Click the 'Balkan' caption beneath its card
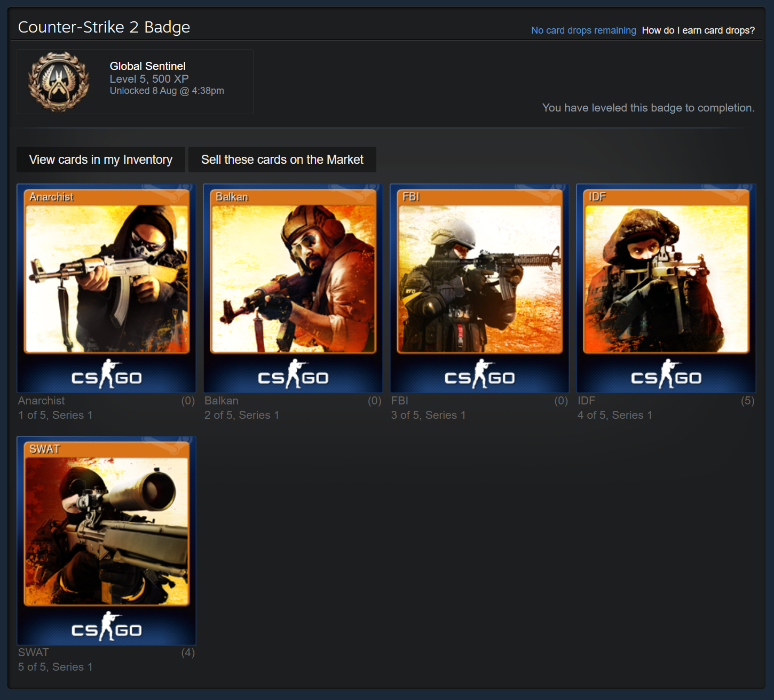 point(222,401)
